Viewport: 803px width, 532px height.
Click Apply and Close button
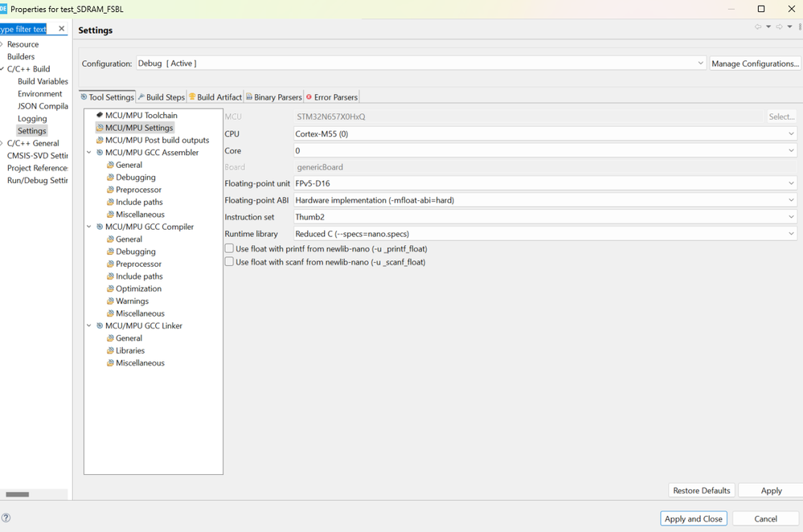(694, 518)
